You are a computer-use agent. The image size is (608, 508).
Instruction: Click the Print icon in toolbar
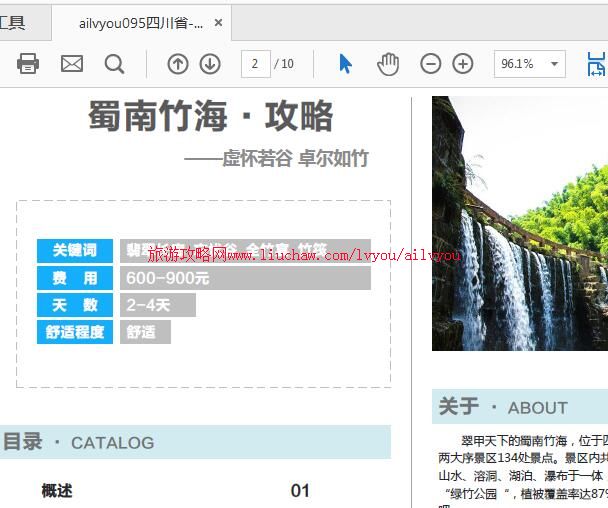[x=28, y=64]
